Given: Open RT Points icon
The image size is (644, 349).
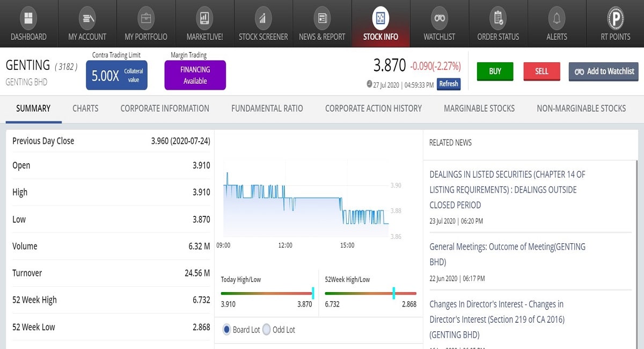Looking at the screenshot, I should 616,18.
